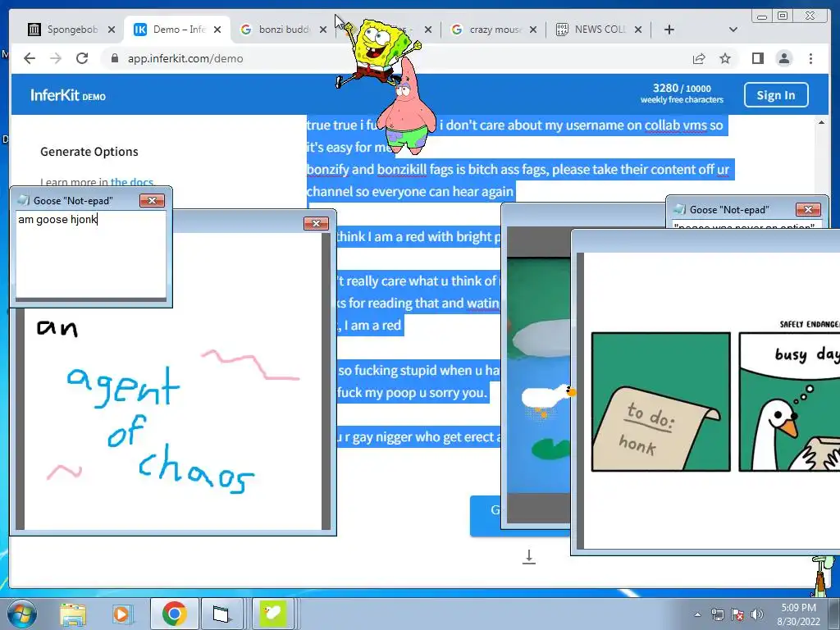Screen dimensions: 840x630
Task: Click the Generate Options heading
Action: click(x=89, y=152)
